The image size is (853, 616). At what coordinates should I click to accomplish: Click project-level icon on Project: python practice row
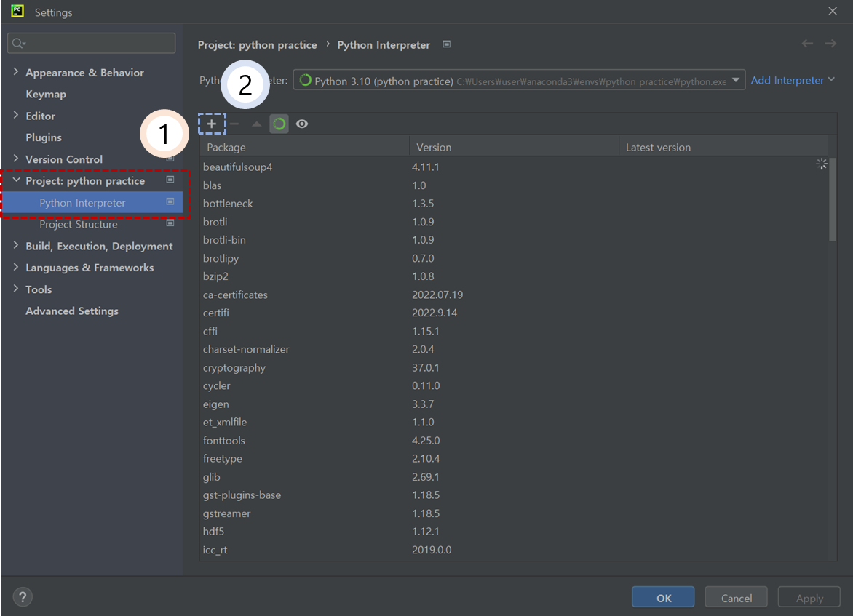pos(170,180)
